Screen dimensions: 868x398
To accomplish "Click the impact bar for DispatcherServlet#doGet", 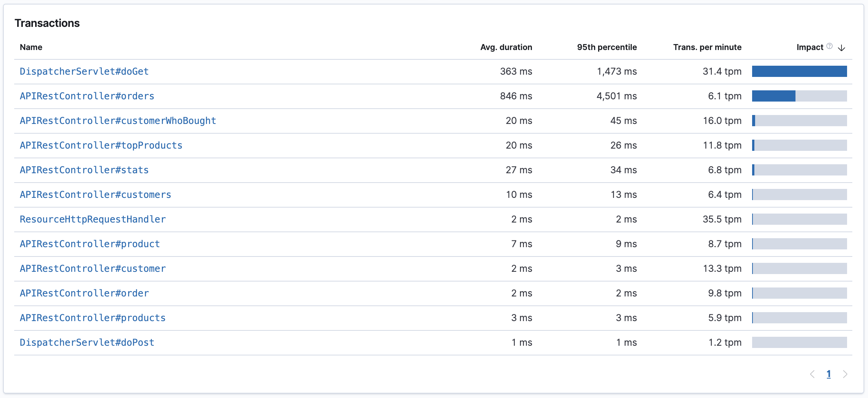I will pyautogui.click(x=800, y=71).
